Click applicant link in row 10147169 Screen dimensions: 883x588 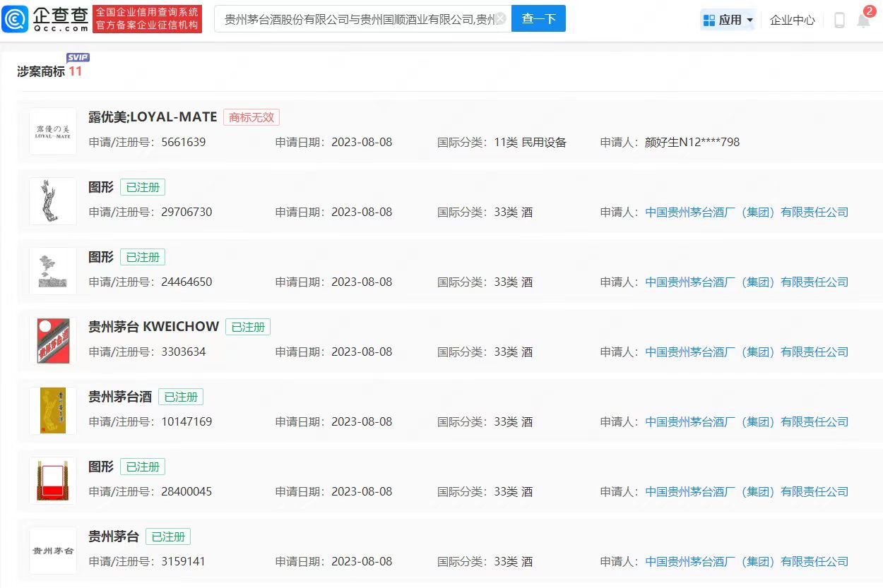(747, 421)
